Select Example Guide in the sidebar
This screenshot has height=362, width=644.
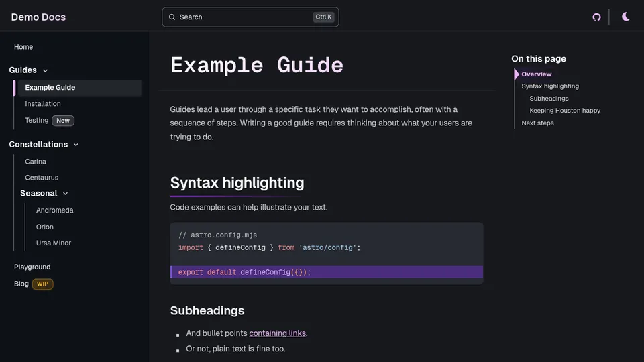coord(50,88)
